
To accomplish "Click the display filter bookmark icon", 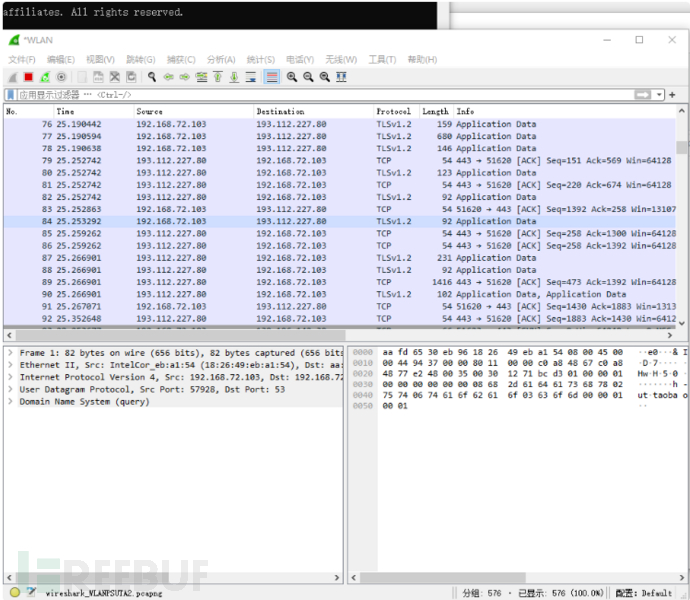I will pyautogui.click(x=11, y=95).
